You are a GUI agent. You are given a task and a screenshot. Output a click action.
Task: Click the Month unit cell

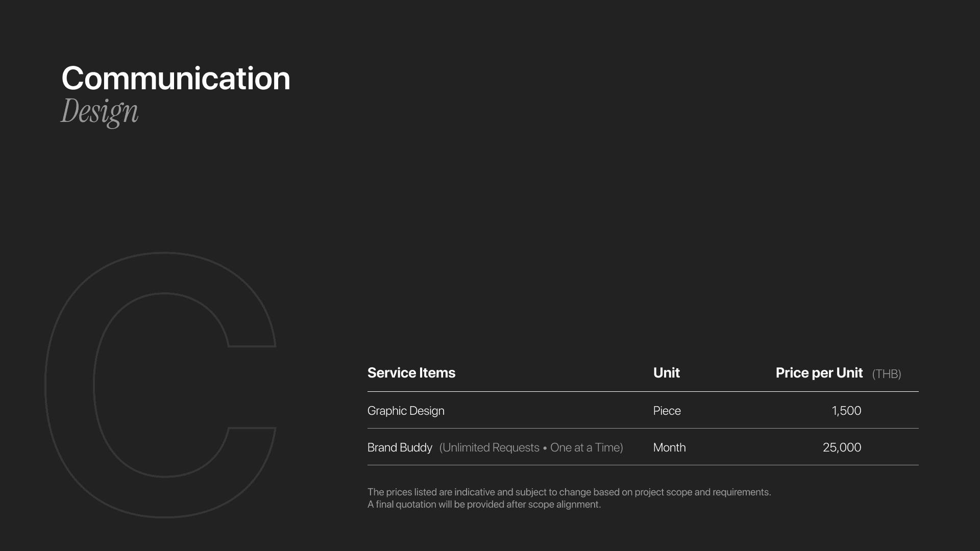(669, 447)
